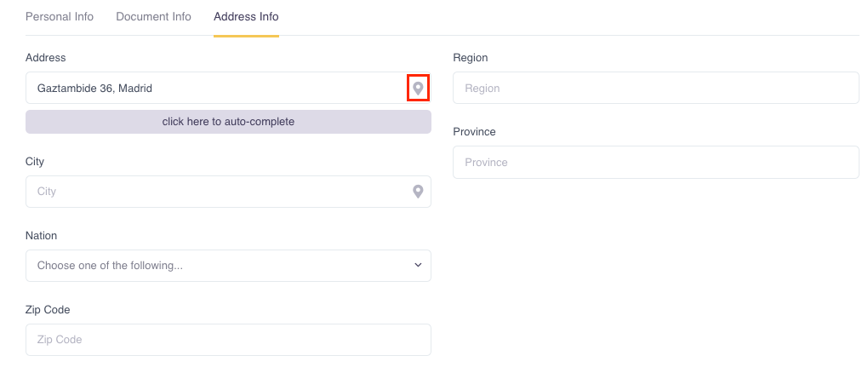Click the location pin icon in Address field
Screen dimensions: 868x373
pos(418,88)
